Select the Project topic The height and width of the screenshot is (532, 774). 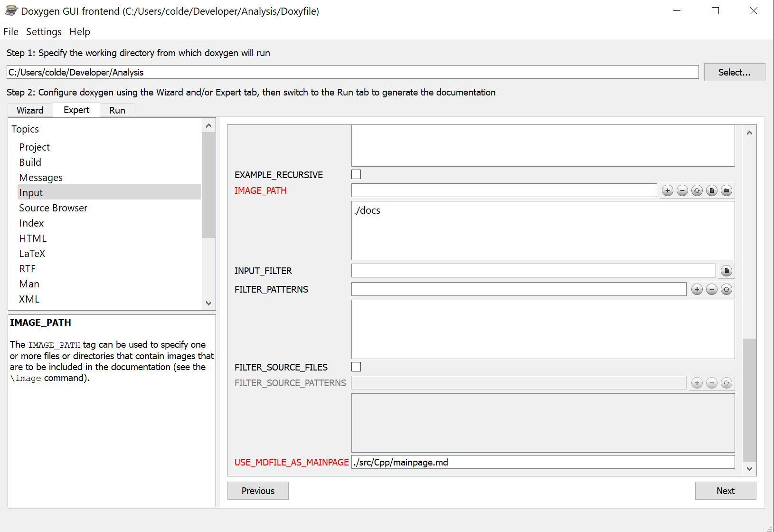(34, 147)
